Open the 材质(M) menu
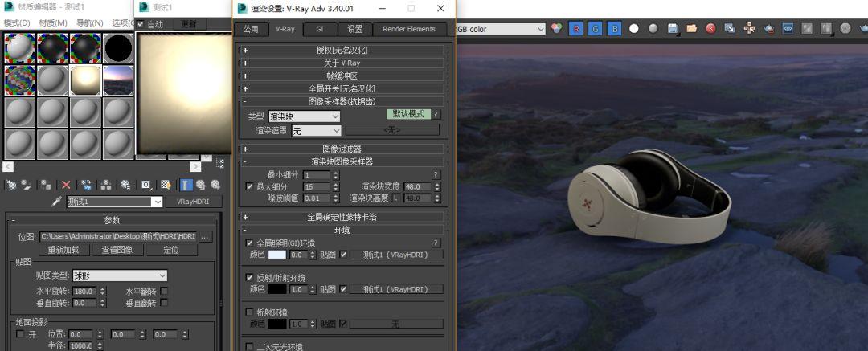The width and height of the screenshot is (868, 351). (x=53, y=22)
